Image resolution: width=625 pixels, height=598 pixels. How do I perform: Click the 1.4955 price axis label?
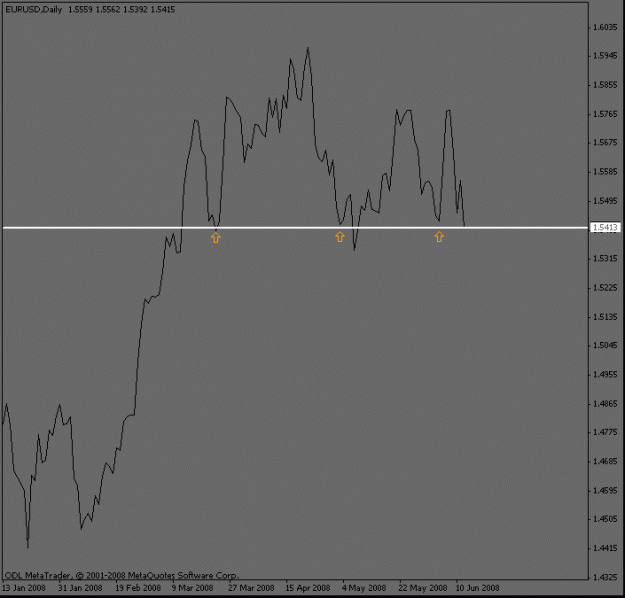click(605, 374)
